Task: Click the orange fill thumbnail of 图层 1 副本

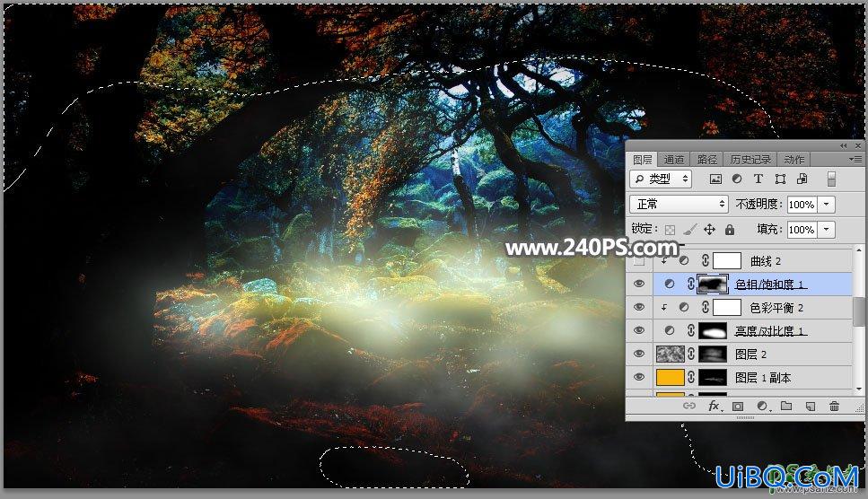Action: tap(670, 377)
